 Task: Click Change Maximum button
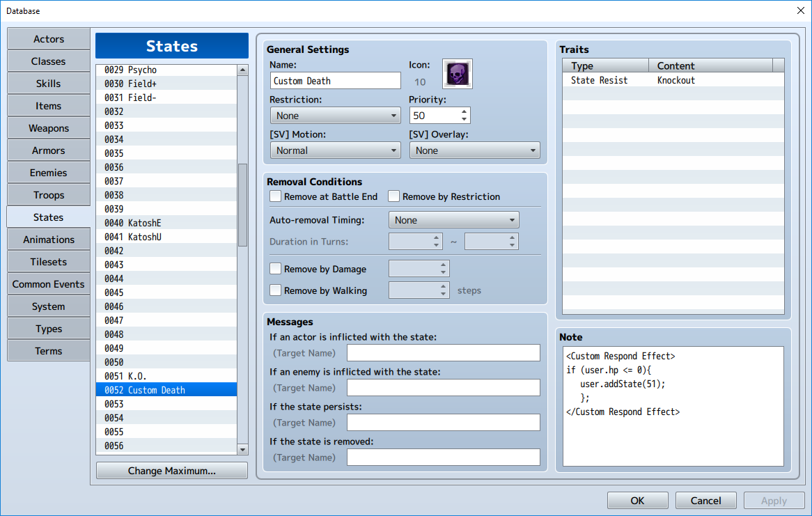tap(172, 471)
